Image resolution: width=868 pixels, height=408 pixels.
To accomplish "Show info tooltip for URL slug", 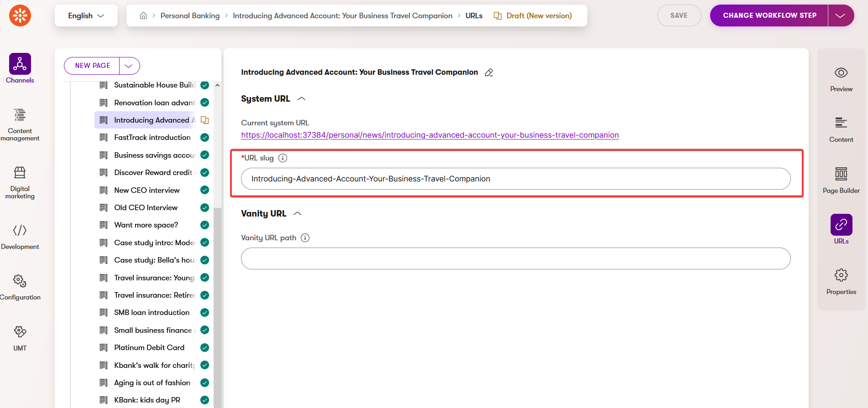I will 282,158.
